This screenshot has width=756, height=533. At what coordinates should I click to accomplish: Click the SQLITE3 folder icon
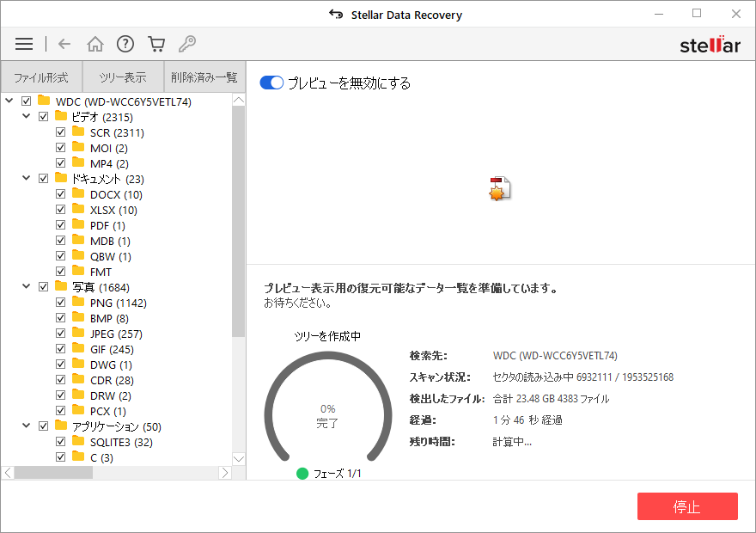tap(78, 441)
